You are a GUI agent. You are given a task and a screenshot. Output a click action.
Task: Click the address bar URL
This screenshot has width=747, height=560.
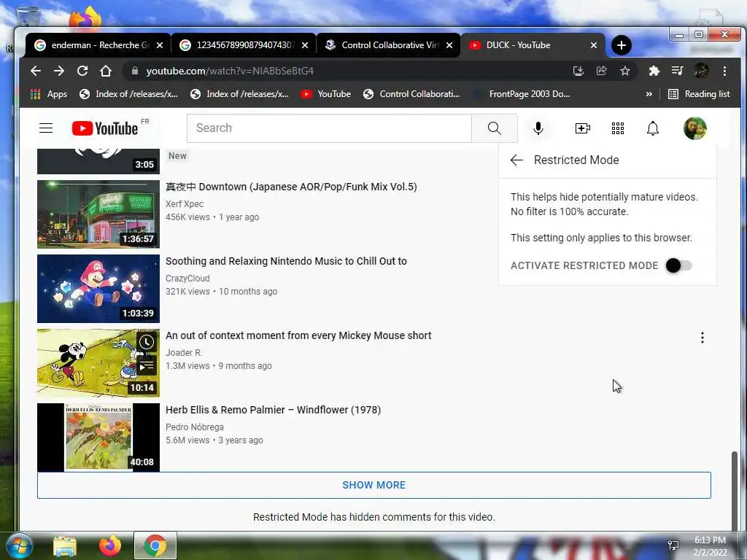coord(230,71)
